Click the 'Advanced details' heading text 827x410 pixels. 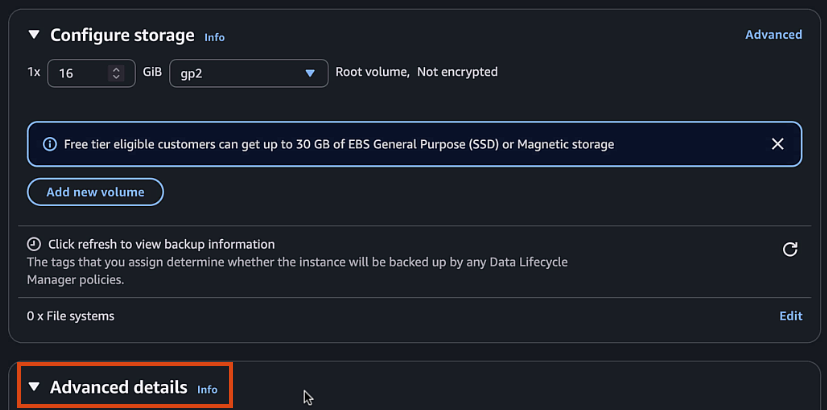tap(119, 387)
